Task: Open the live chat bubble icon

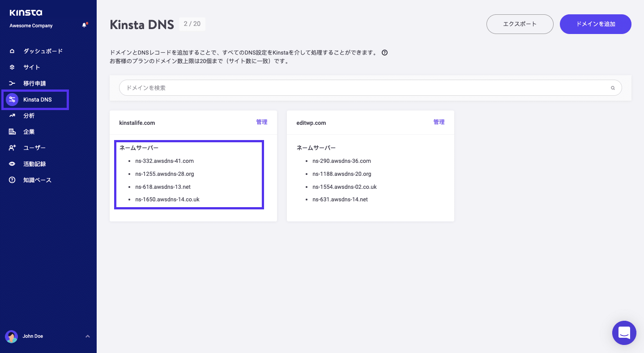Action: 624,333
